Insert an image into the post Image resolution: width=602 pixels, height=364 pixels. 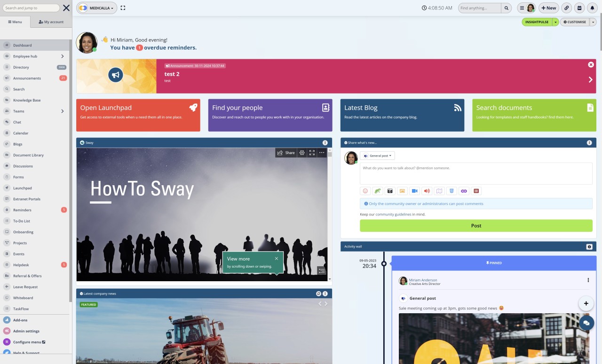[x=402, y=190]
